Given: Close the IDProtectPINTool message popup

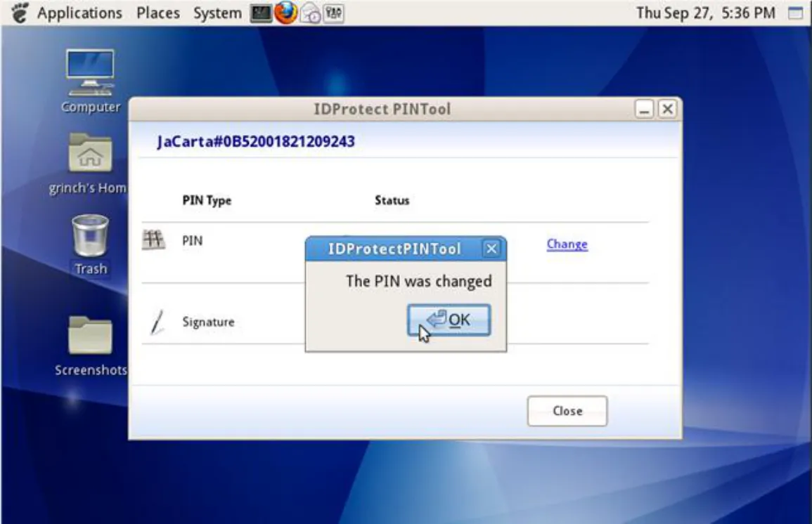Looking at the screenshot, I should (x=491, y=249).
